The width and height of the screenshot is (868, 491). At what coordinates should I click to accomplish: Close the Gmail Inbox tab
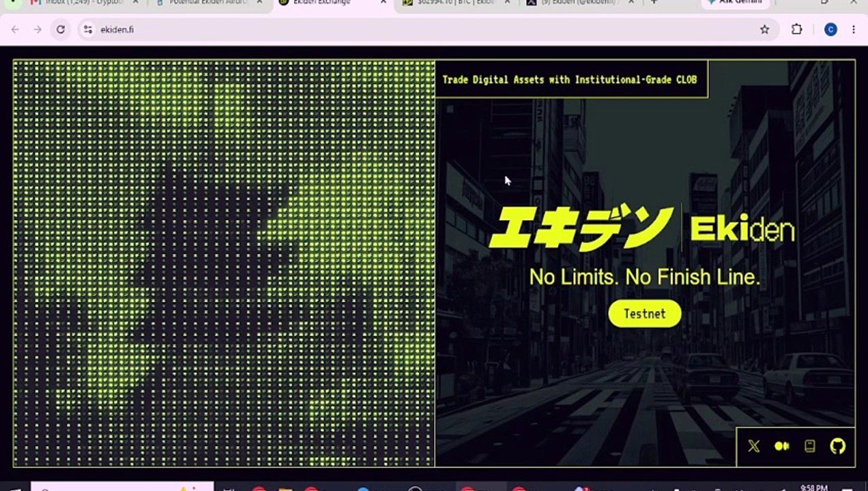pos(135,3)
